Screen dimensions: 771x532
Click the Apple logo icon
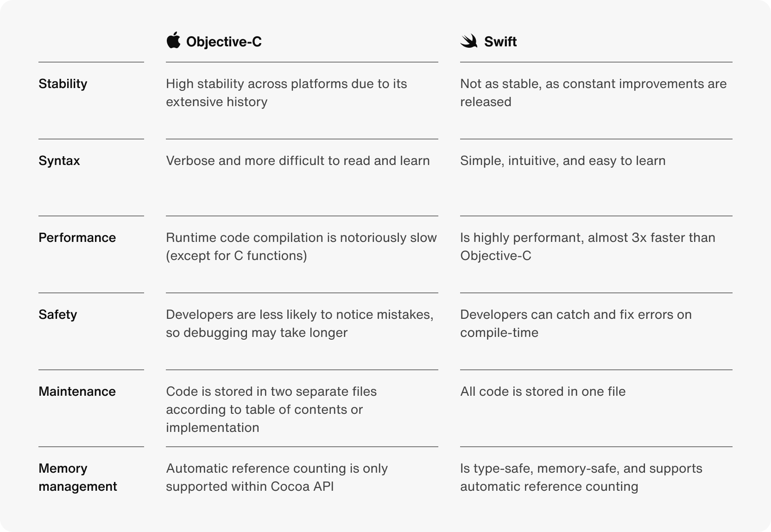pos(173,40)
